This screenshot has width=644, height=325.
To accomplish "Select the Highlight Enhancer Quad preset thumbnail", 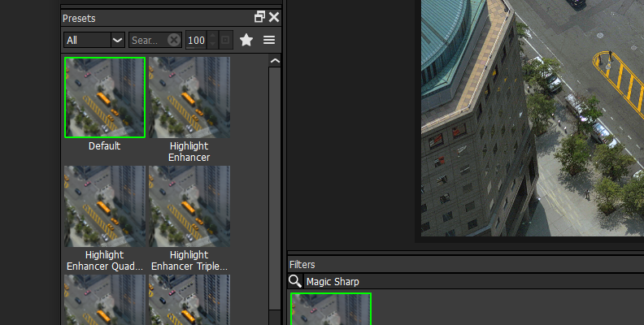I will point(105,206).
